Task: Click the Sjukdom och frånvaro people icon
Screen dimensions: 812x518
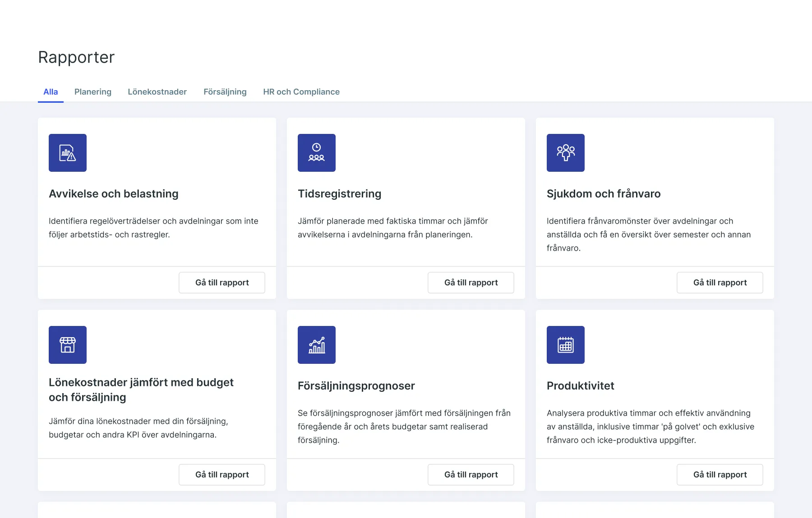Action: click(566, 153)
